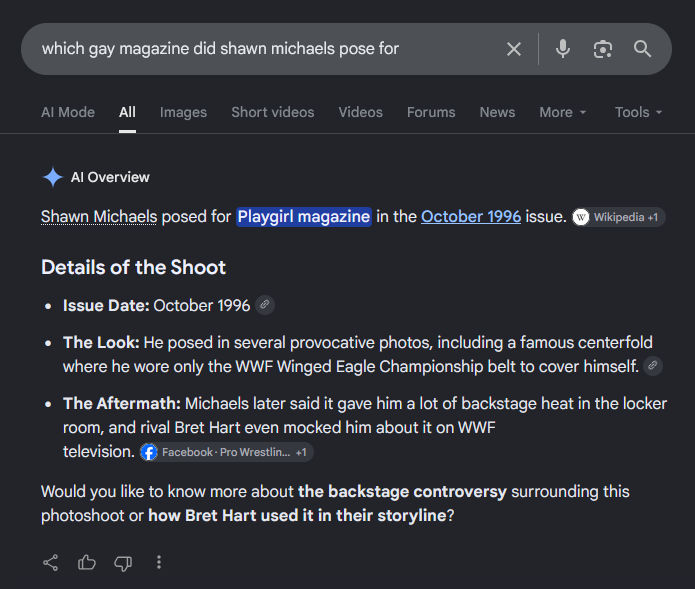This screenshot has height=589, width=695.
Task: Start voice search with the microphone icon
Action: [563, 49]
